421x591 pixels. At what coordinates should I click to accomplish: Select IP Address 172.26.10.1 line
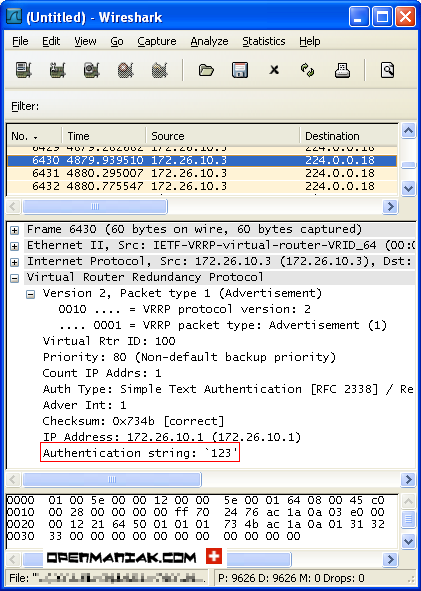click(172, 437)
